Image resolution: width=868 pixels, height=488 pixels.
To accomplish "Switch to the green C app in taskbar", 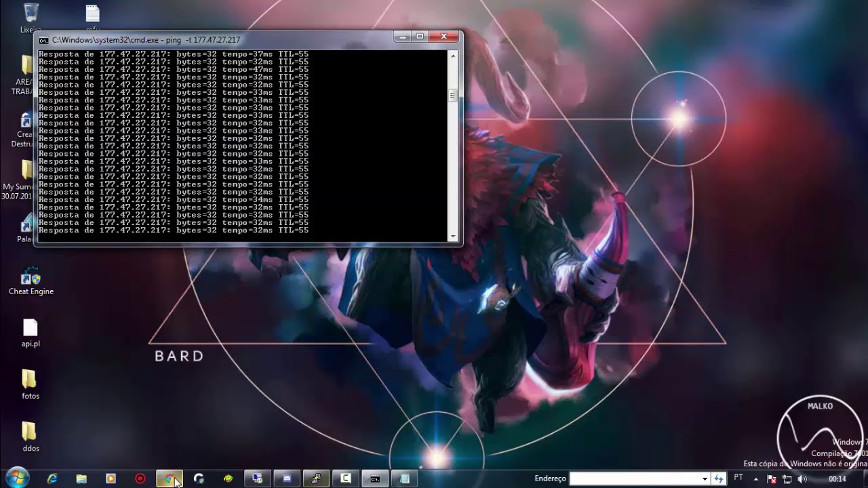I will [345, 479].
